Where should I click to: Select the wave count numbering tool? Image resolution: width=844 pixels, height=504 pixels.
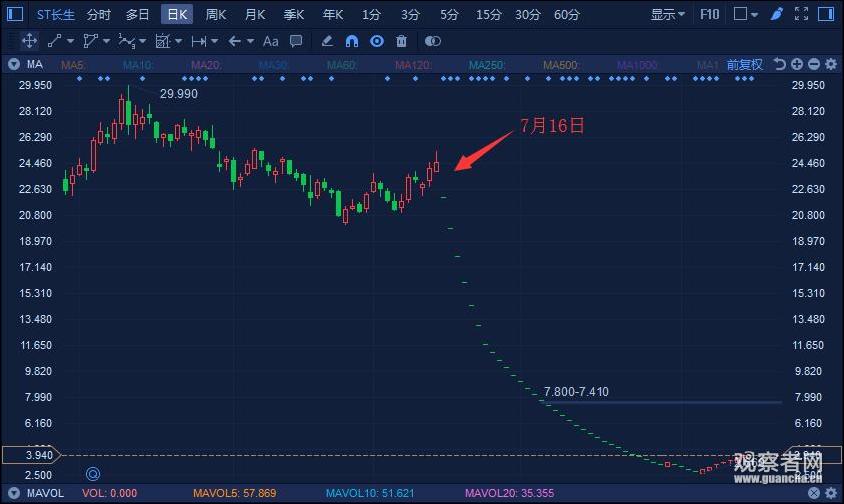click(127, 41)
